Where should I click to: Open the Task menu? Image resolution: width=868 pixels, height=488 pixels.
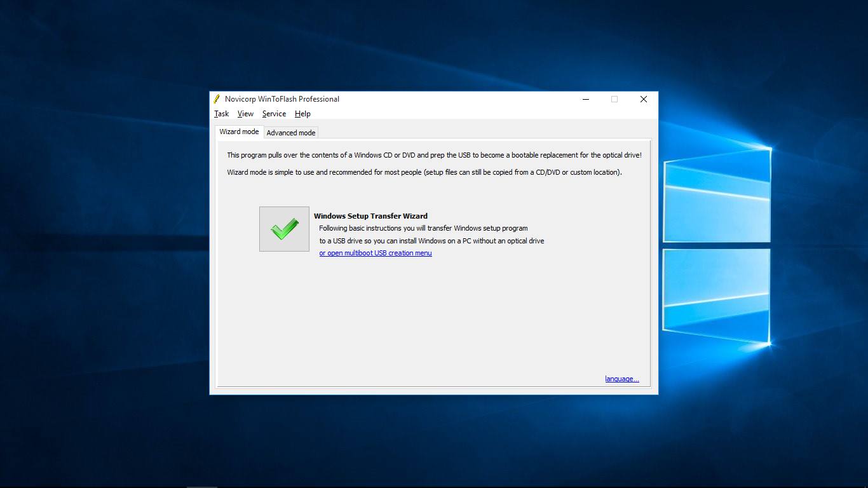pyautogui.click(x=221, y=114)
